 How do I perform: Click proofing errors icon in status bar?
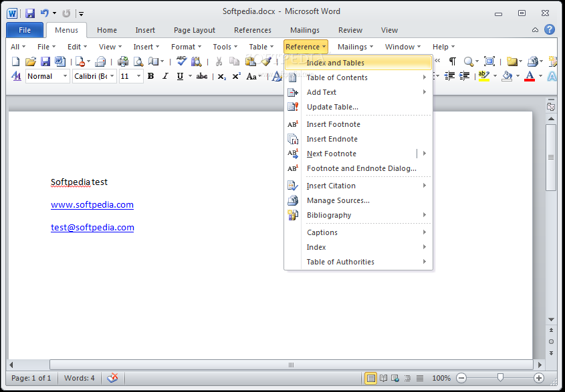(112, 378)
